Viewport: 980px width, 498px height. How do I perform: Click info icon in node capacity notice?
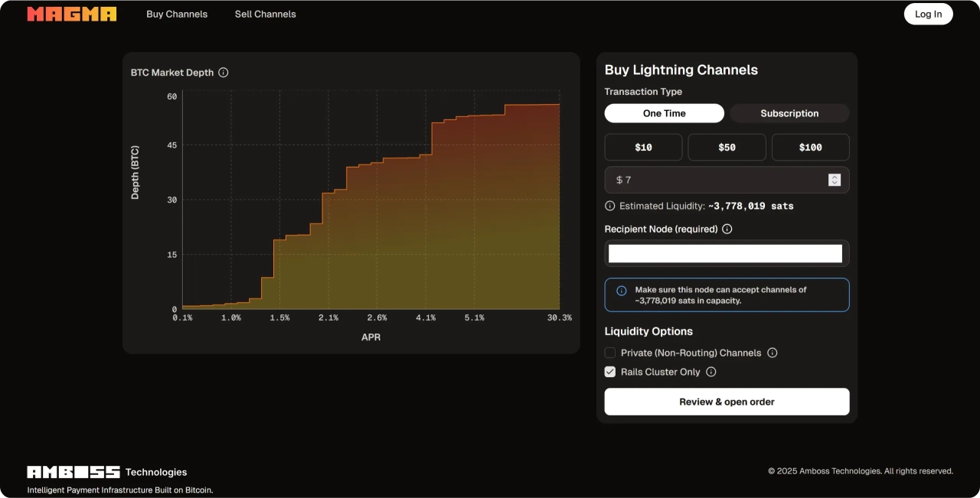pos(622,291)
